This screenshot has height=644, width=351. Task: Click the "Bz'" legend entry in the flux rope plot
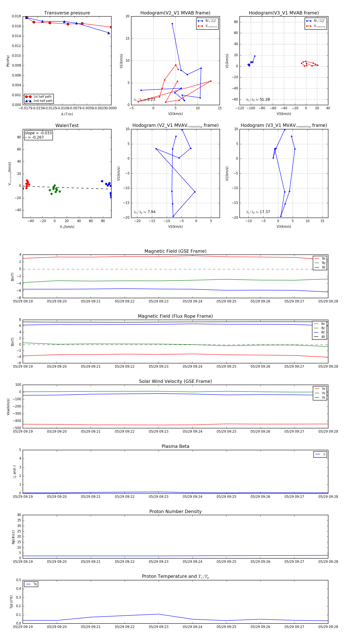[x=320, y=332]
